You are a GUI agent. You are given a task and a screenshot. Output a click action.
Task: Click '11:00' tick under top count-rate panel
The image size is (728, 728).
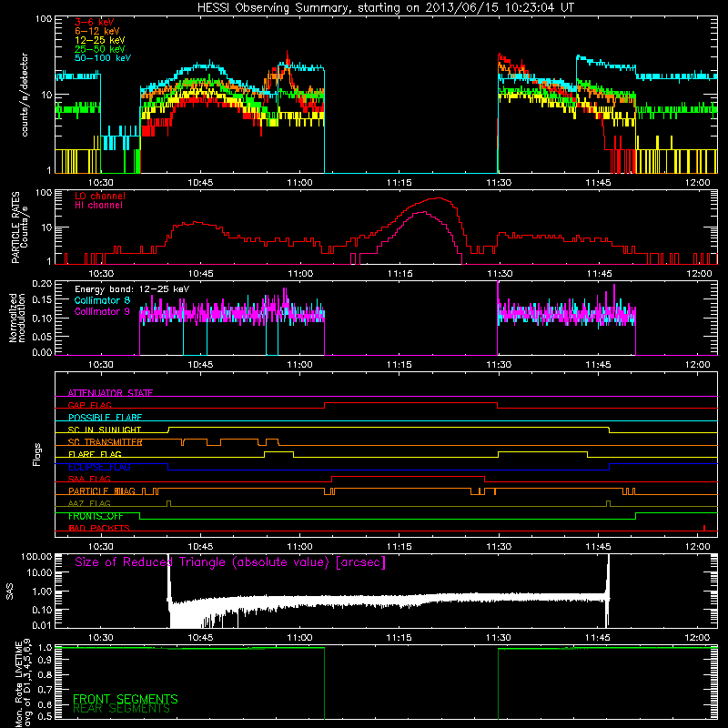click(x=300, y=183)
